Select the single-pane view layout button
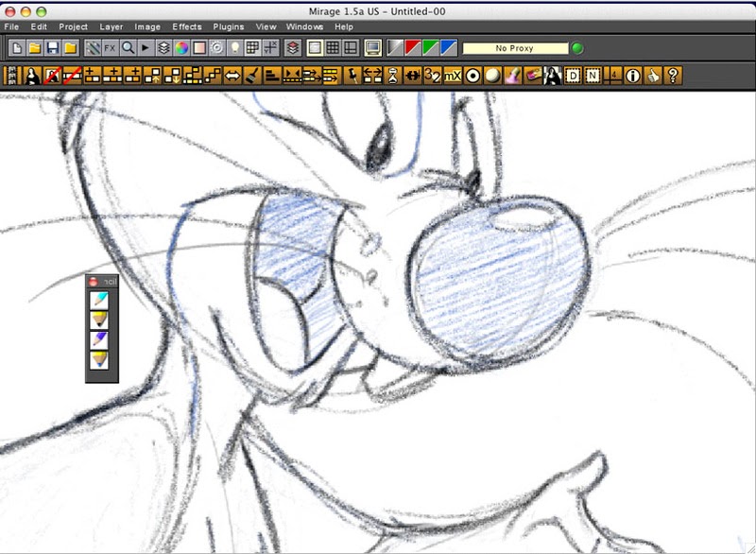This screenshot has height=554, width=756. (315, 47)
